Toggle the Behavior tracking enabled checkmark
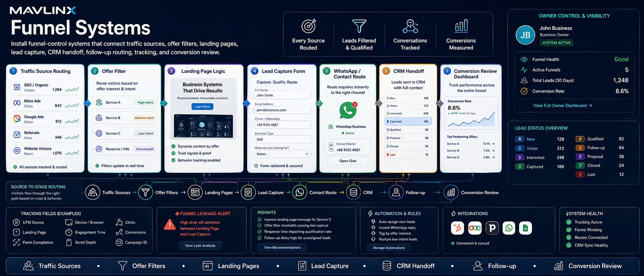The height and width of the screenshot is (276, 644). [173, 160]
